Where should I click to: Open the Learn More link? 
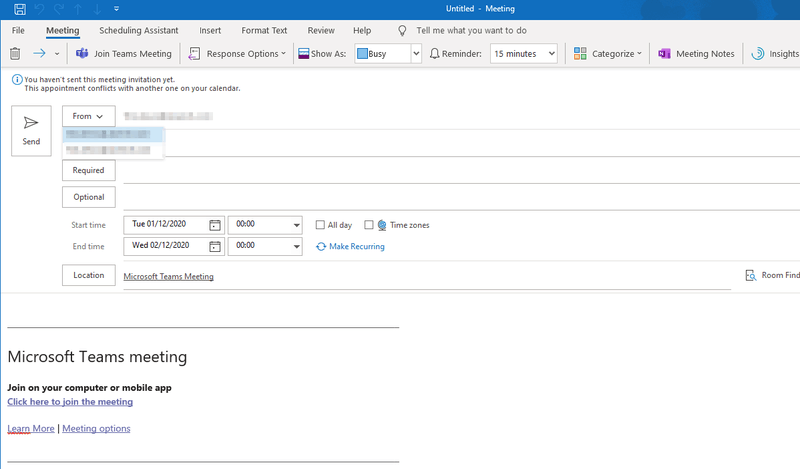click(x=31, y=428)
